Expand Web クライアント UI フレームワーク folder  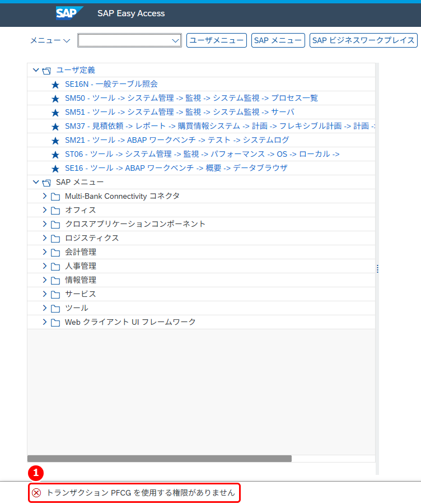point(45,322)
